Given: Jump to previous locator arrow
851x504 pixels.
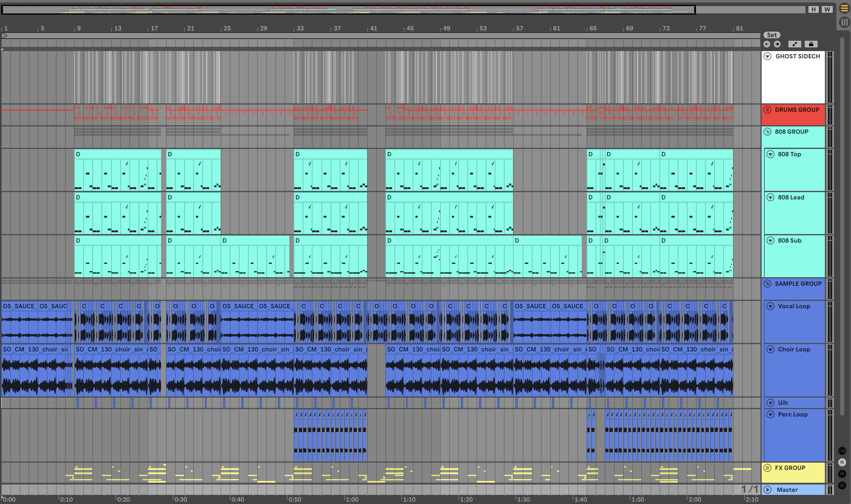Looking at the screenshot, I should point(767,44).
